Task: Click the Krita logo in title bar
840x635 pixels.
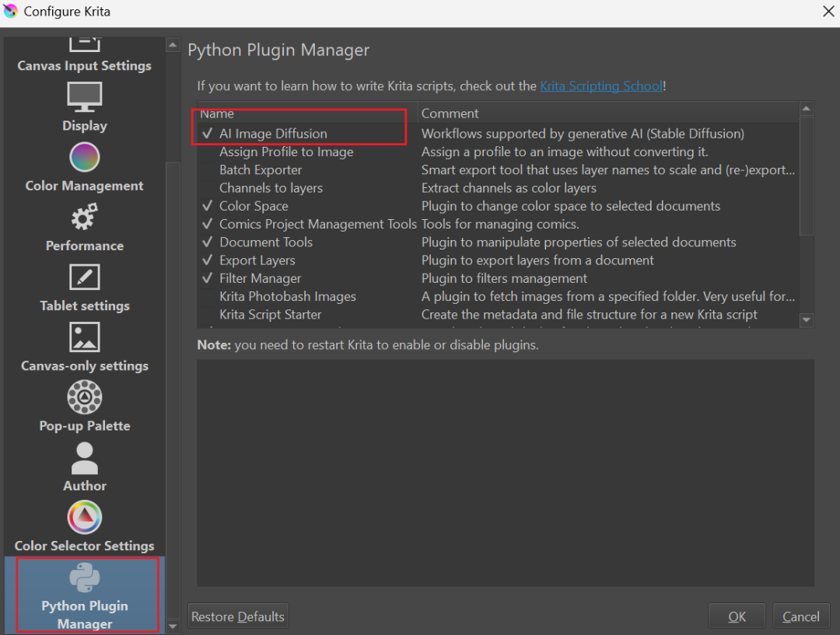Action: coord(11,11)
